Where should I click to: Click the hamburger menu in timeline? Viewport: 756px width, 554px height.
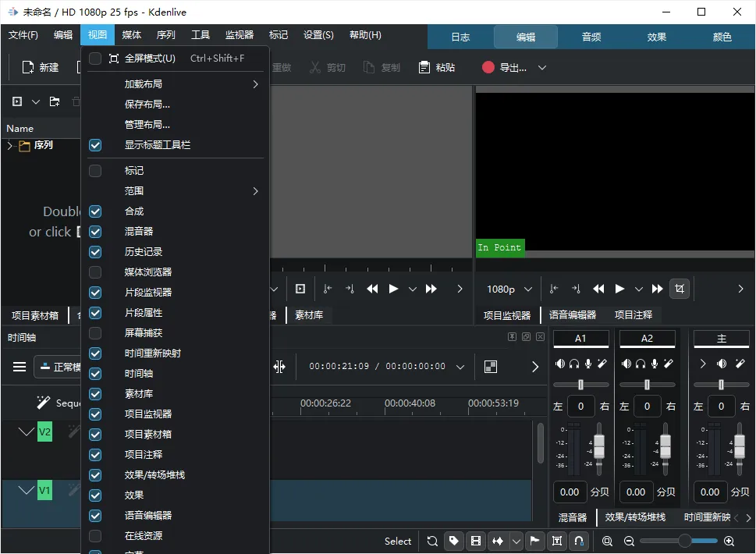coord(20,367)
